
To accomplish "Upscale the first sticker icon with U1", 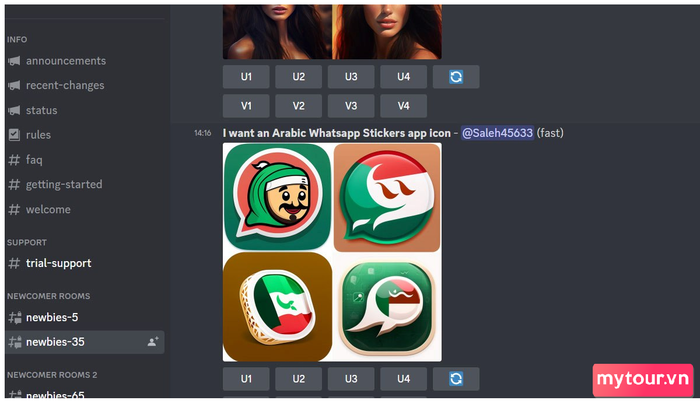I will [x=246, y=379].
